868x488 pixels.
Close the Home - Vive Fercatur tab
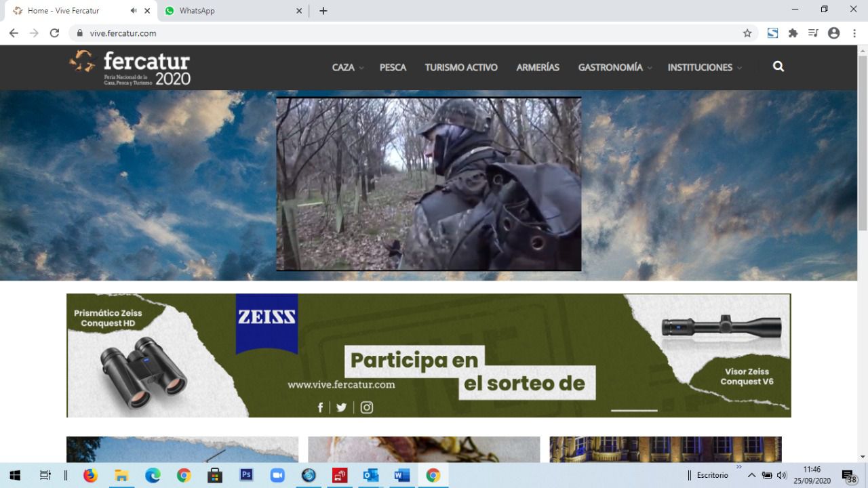tap(147, 11)
